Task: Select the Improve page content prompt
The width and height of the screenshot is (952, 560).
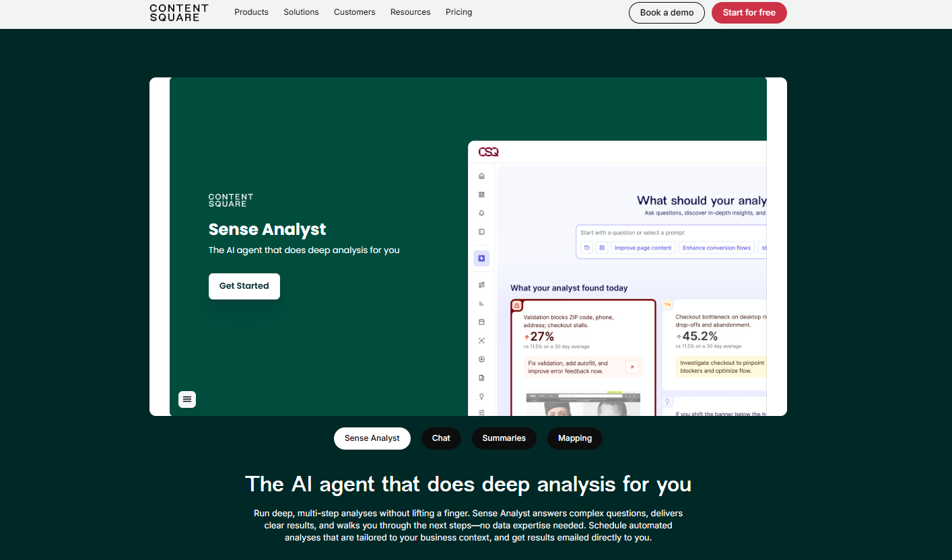Action: (x=642, y=248)
